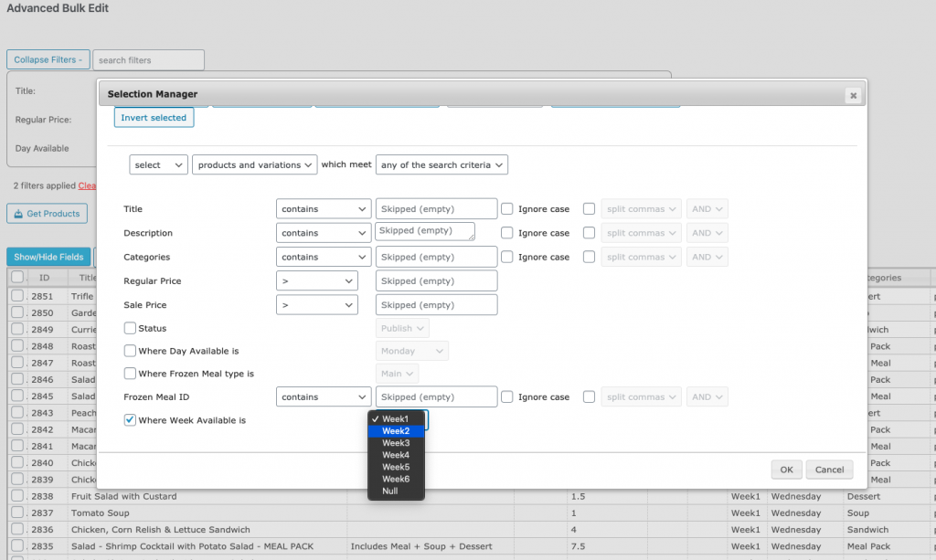Select Null in the week list
This screenshot has height=560, width=936.
(397, 491)
